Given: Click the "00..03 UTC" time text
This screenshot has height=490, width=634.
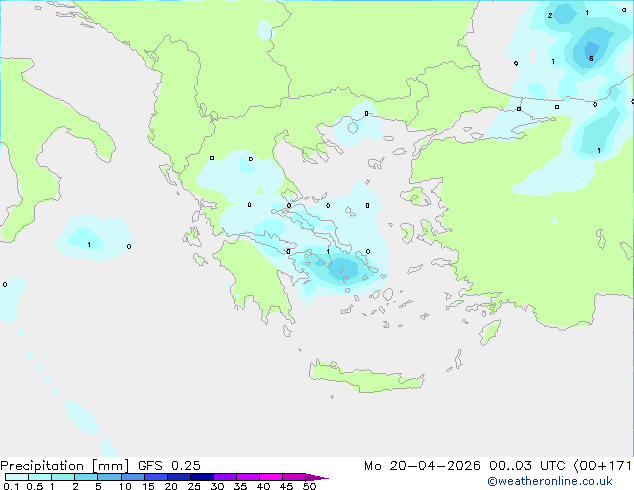Looking at the screenshot, I should (527, 466).
